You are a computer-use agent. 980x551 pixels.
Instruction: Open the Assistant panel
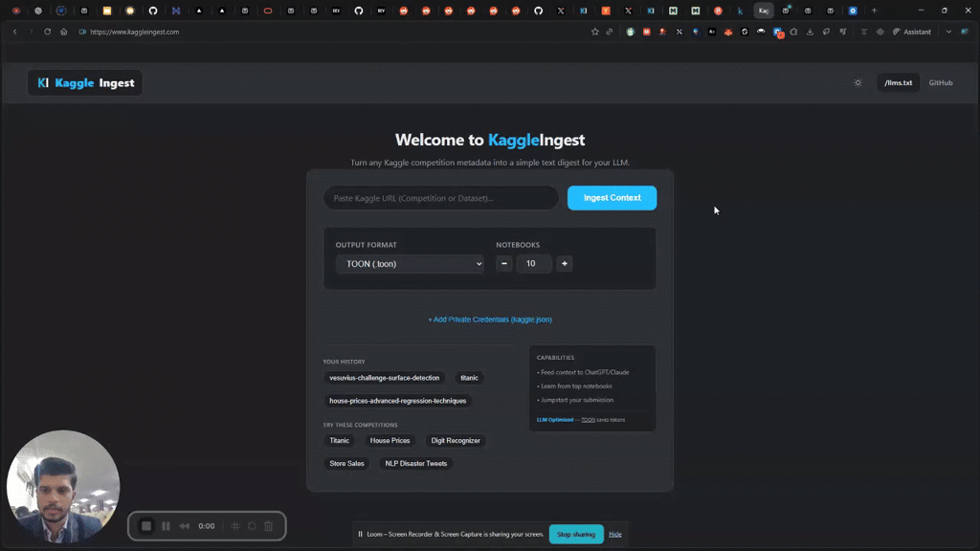[912, 32]
